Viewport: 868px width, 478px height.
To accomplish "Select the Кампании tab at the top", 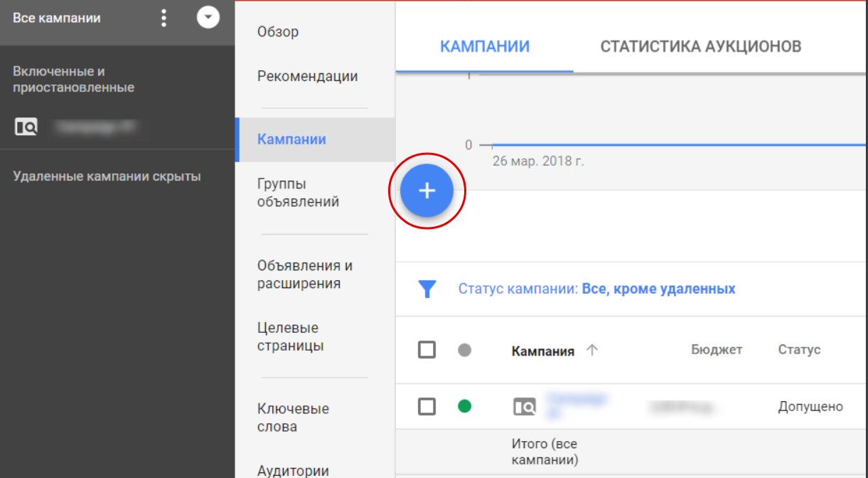I will 485,47.
